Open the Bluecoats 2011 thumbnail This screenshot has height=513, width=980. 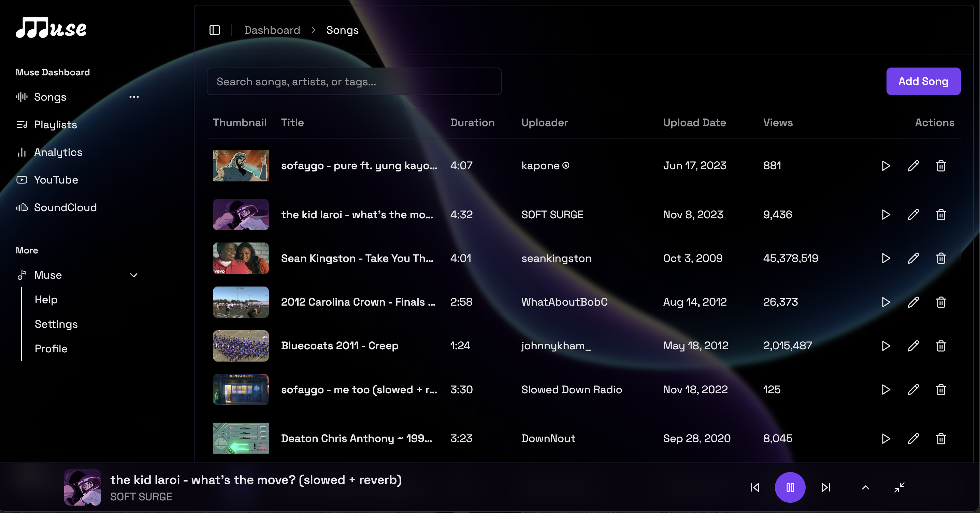click(241, 346)
